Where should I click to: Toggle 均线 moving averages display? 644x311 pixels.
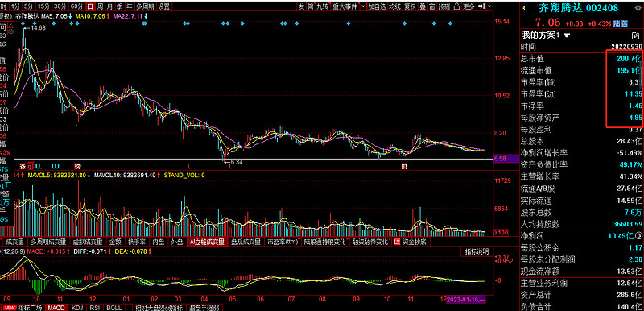coord(395,6)
